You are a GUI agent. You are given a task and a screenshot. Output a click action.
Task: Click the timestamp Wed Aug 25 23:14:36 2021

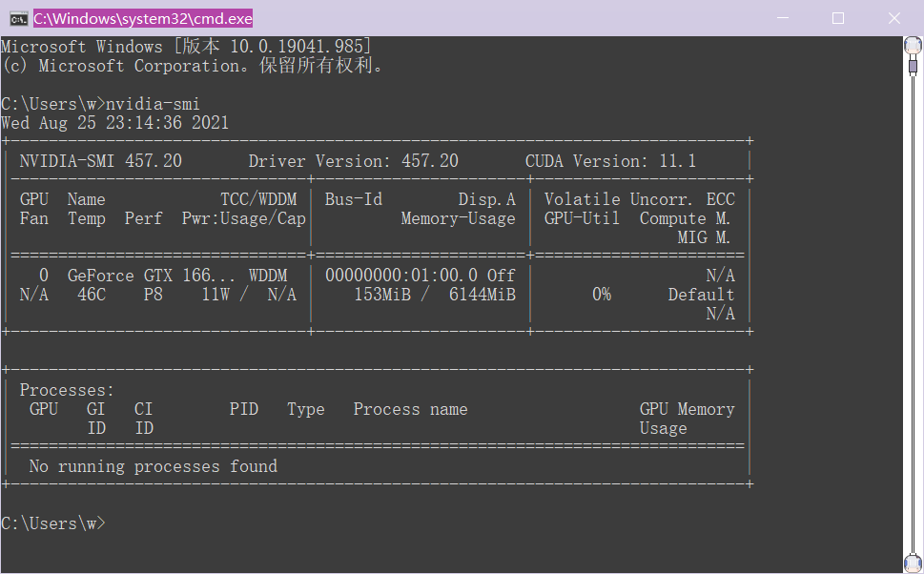coord(115,123)
